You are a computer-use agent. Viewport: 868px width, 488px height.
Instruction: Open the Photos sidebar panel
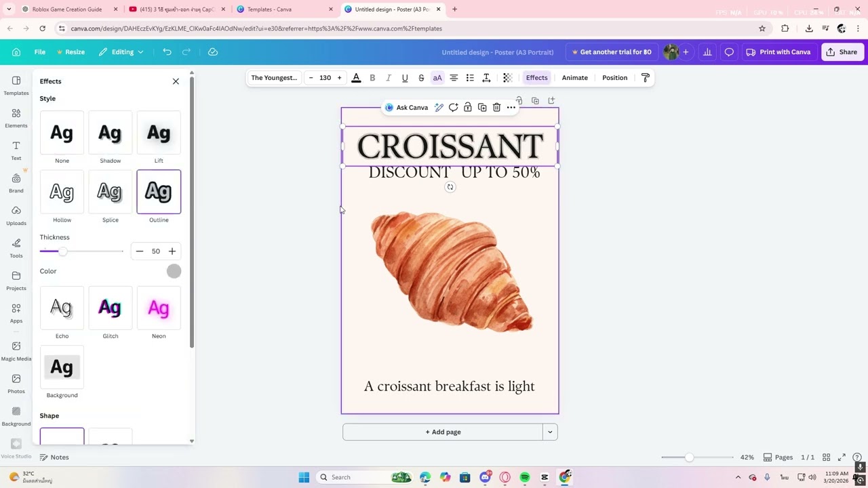tap(16, 384)
